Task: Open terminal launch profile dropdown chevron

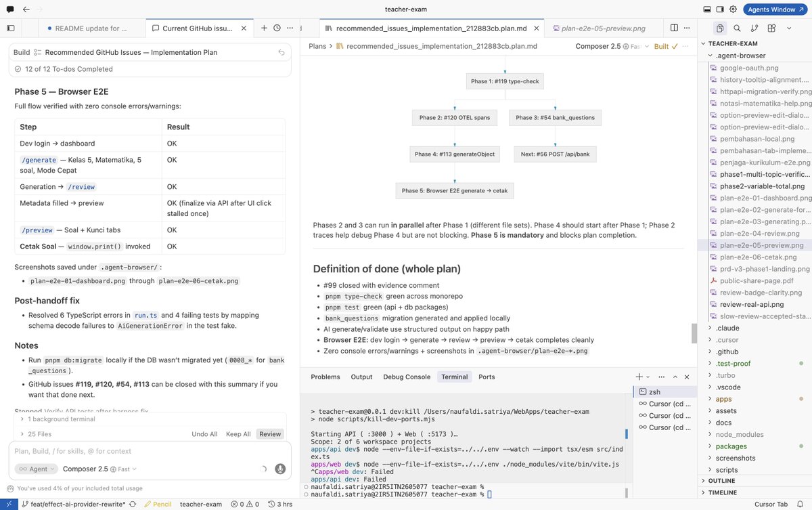Action: point(648,377)
